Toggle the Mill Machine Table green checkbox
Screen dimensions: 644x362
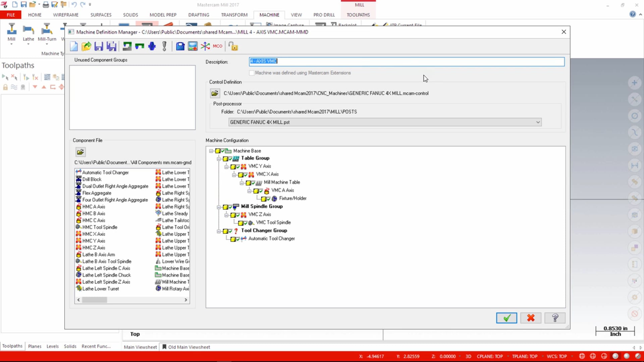[x=253, y=182]
